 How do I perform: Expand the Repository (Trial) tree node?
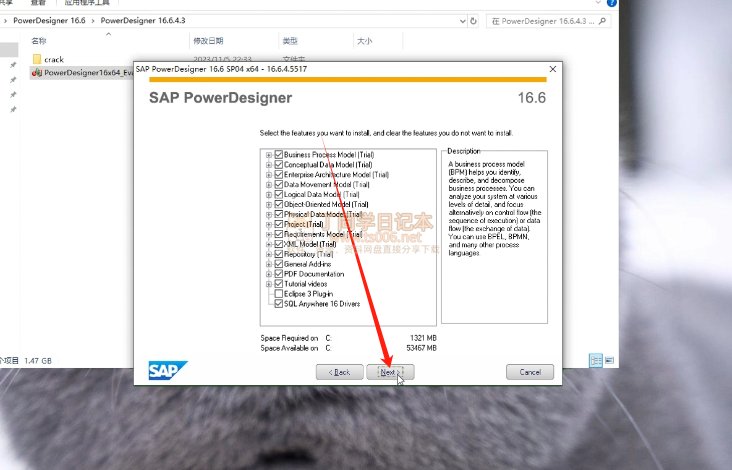(x=269, y=254)
